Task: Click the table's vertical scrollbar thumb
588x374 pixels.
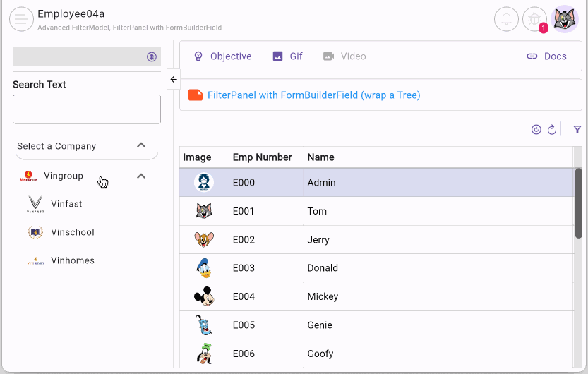Action: pyautogui.click(x=578, y=203)
